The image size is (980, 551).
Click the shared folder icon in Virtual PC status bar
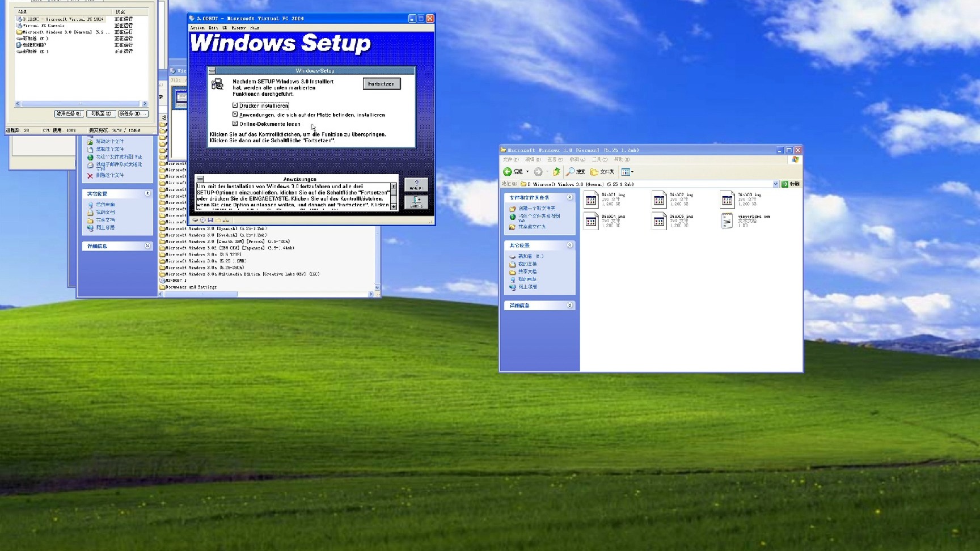218,220
